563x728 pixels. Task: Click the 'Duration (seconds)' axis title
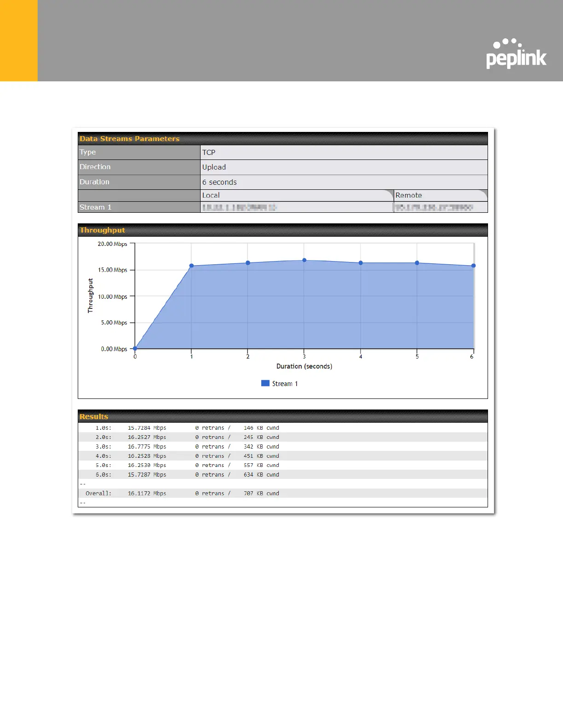304,366
